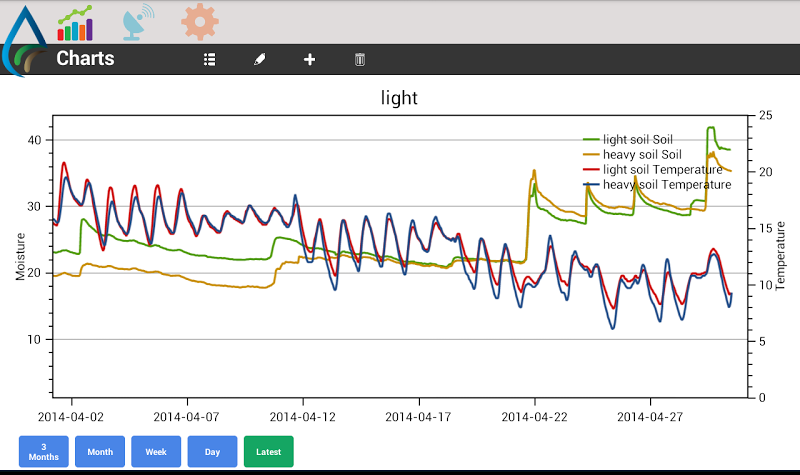Click the chart title 'light'
Screen dimensions: 800x475
tap(399, 97)
